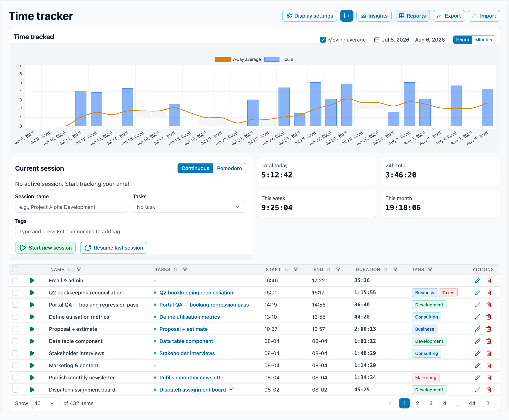Screen dimensions: 509x420
Task: Switch session mode to Pomodoro
Action: [229, 168]
